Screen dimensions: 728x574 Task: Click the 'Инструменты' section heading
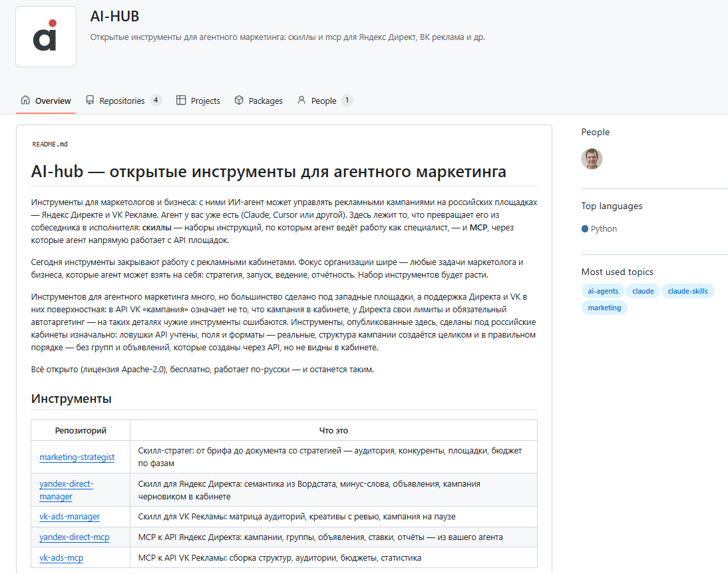[x=71, y=399]
